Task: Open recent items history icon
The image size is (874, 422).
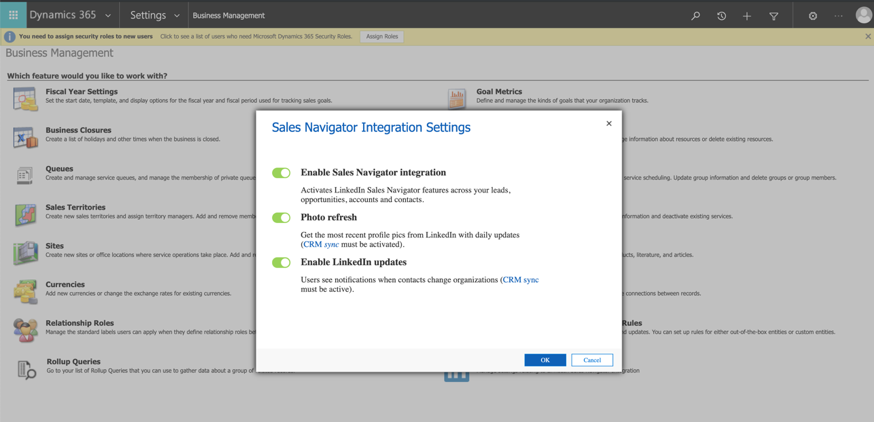Action: point(721,16)
